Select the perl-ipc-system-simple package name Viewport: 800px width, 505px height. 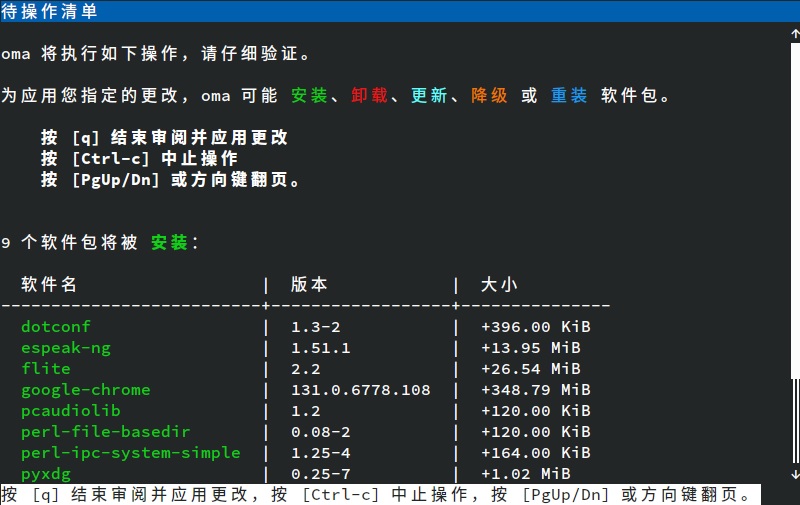(131, 453)
